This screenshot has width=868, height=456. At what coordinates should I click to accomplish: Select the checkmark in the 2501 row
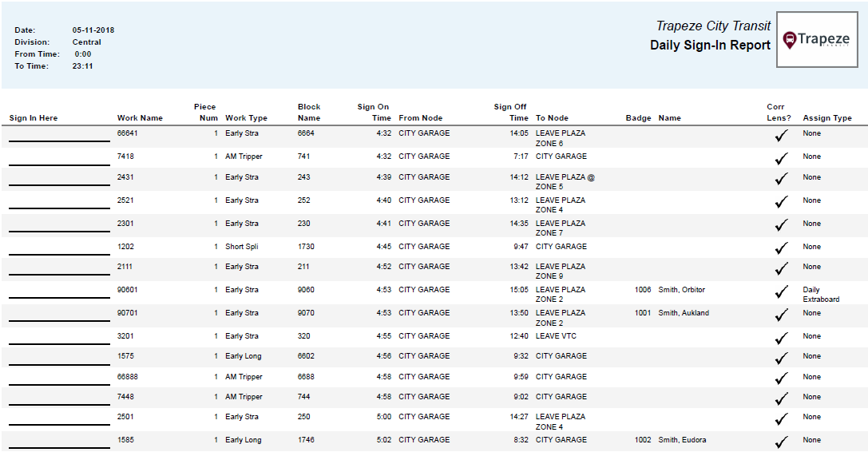tap(781, 419)
